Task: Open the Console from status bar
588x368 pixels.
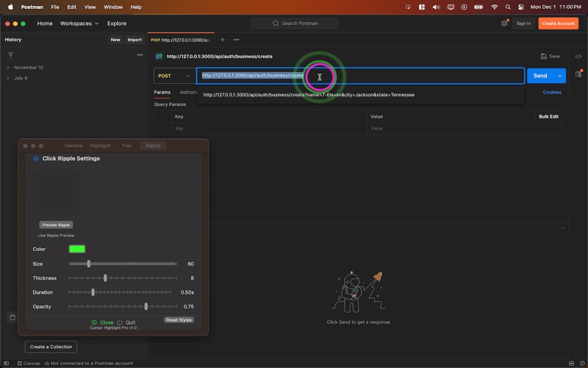Action: click(29, 363)
